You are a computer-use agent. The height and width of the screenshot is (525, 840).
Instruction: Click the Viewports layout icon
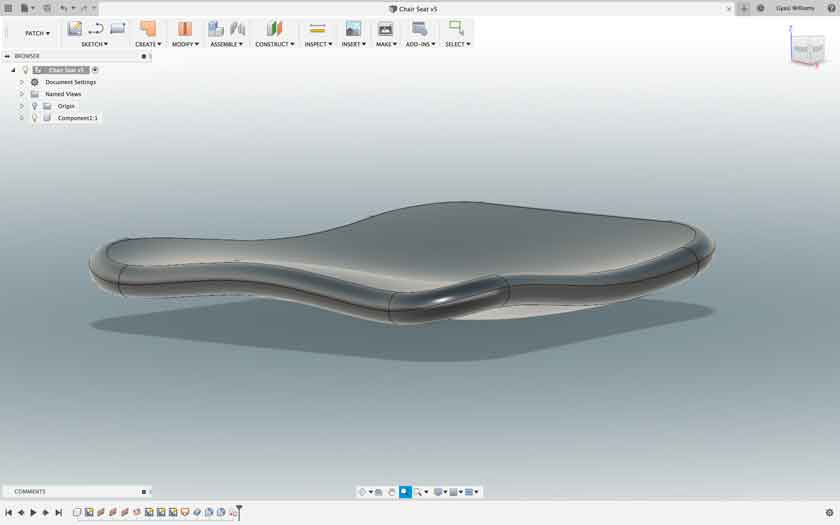469,492
